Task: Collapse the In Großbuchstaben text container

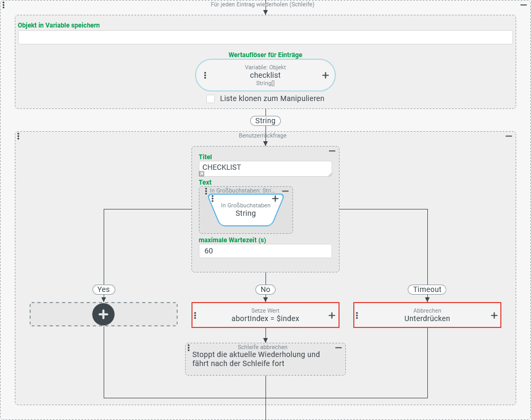Action: coord(285,191)
